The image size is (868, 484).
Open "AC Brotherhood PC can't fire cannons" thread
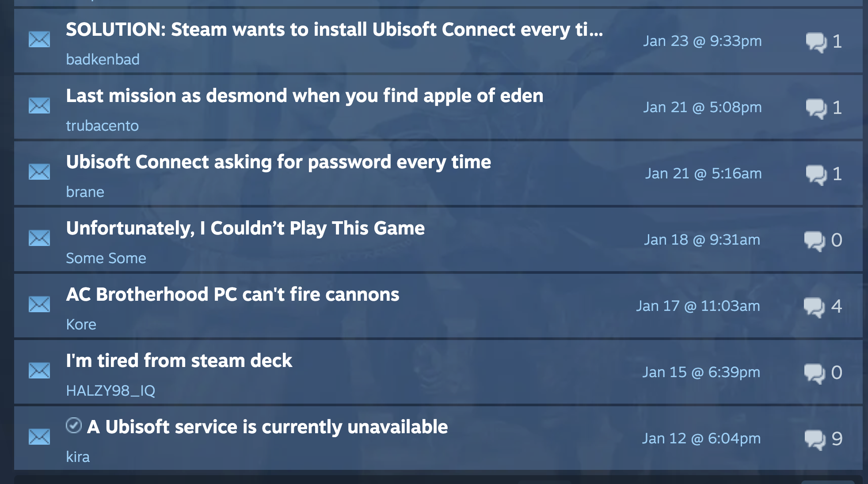click(232, 295)
